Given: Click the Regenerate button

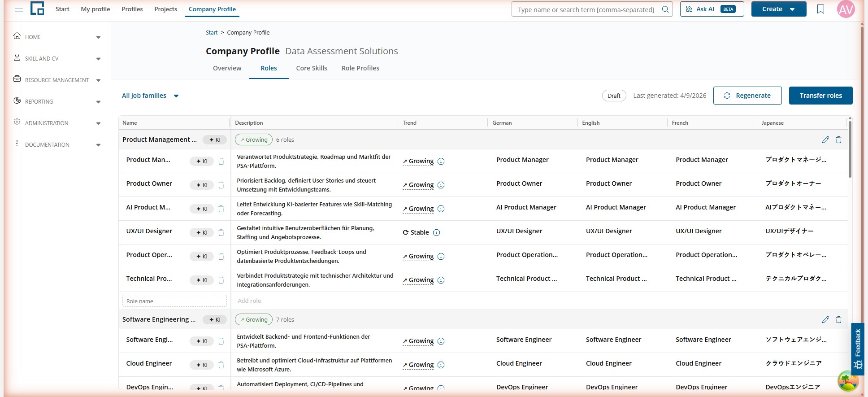Looking at the screenshot, I should tap(747, 96).
